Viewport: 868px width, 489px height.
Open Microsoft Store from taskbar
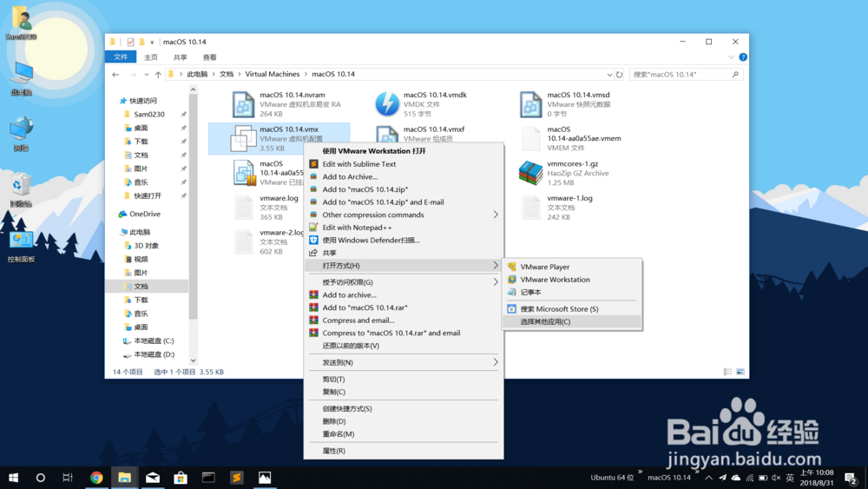(x=181, y=478)
